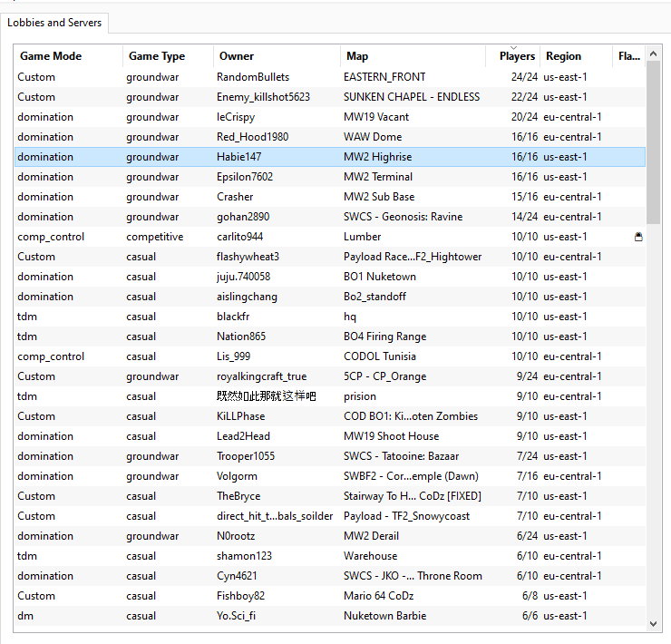Select Fishboy82's Mario 64 CoDz lobby

(x=330, y=596)
